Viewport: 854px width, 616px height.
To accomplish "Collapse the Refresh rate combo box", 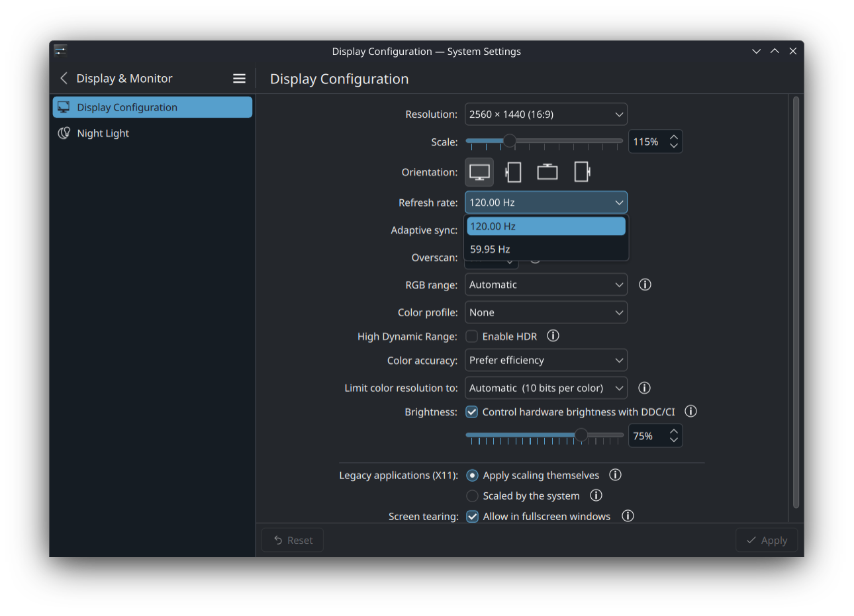I will pyautogui.click(x=546, y=202).
